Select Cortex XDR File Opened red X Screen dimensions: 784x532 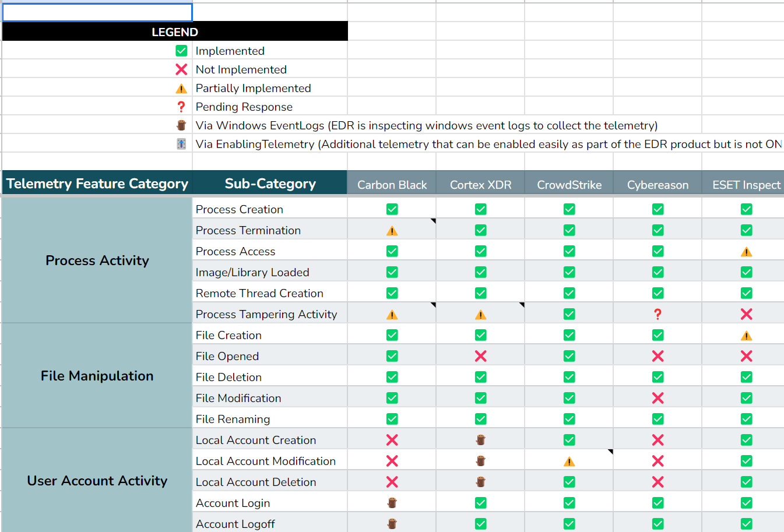pyautogui.click(x=481, y=356)
